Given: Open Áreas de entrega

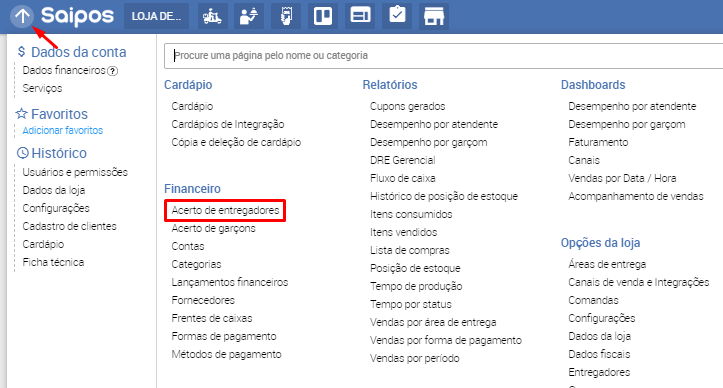Looking at the screenshot, I should tap(607, 264).
